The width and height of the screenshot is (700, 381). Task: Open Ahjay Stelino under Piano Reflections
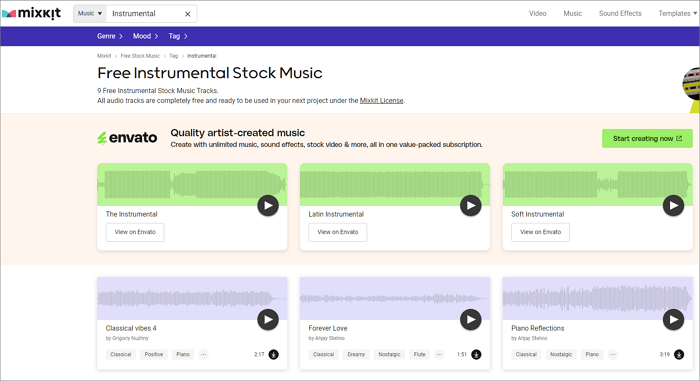pyautogui.click(x=533, y=339)
